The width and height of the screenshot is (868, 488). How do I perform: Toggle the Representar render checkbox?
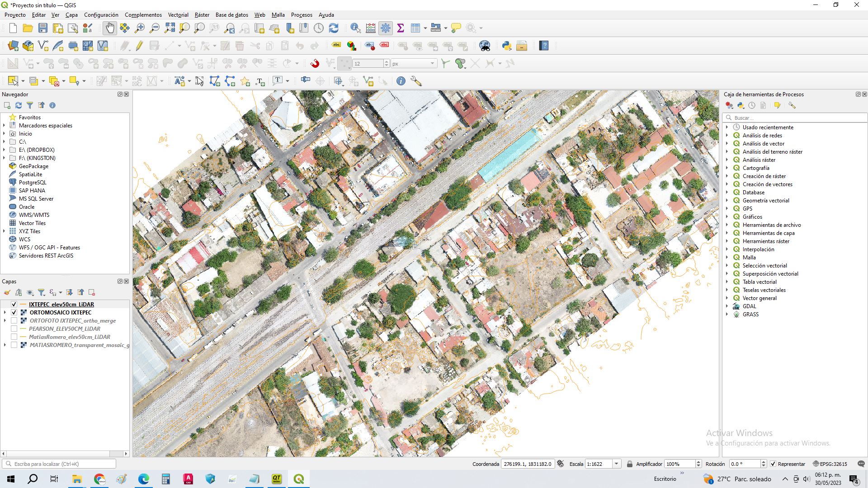click(773, 464)
